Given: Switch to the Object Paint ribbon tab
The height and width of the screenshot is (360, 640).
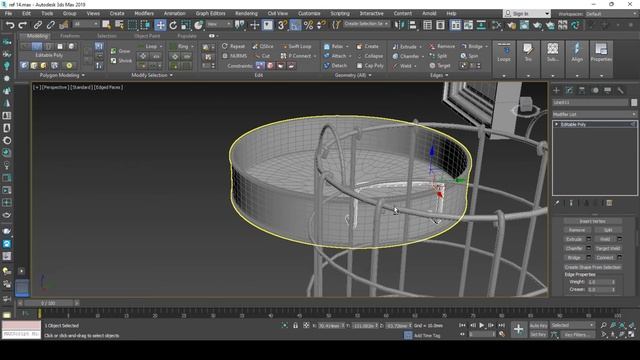Looking at the screenshot, I should coord(147,36).
